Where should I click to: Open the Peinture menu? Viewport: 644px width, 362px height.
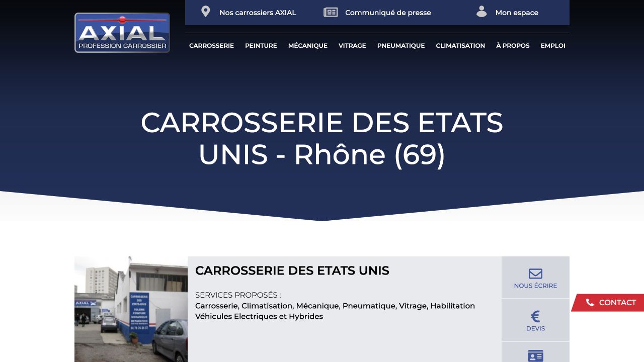(261, 46)
